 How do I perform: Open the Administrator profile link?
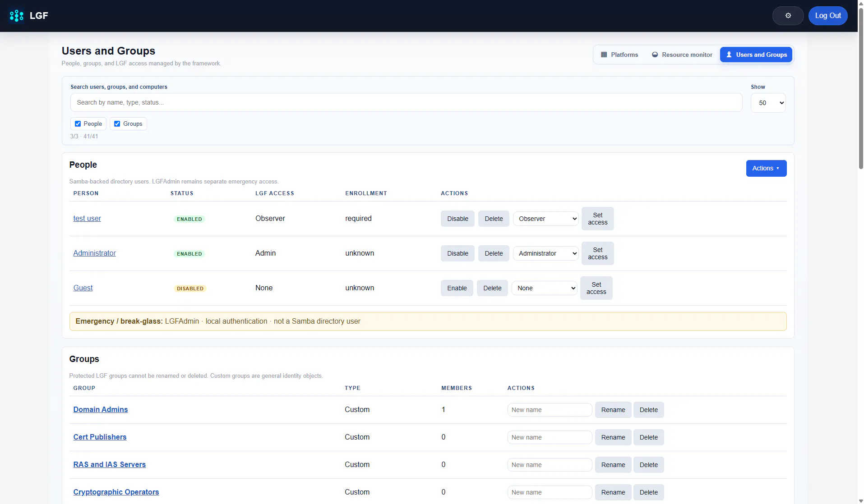94,253
